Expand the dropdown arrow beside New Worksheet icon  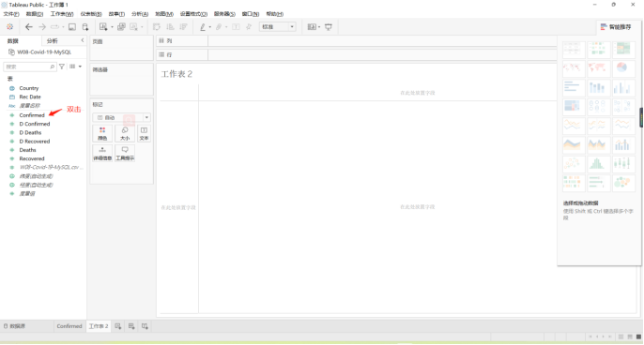(112, 27)
